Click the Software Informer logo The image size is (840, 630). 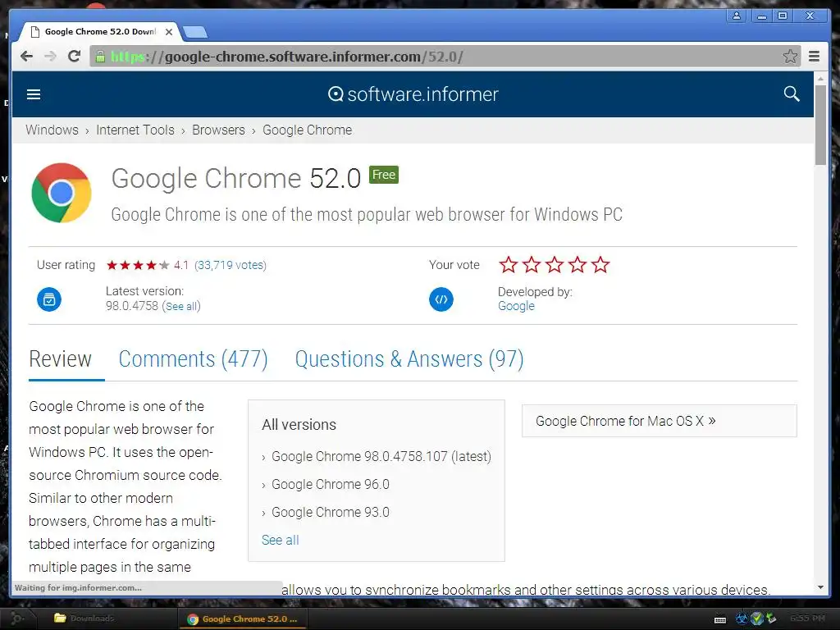point(413,94)
